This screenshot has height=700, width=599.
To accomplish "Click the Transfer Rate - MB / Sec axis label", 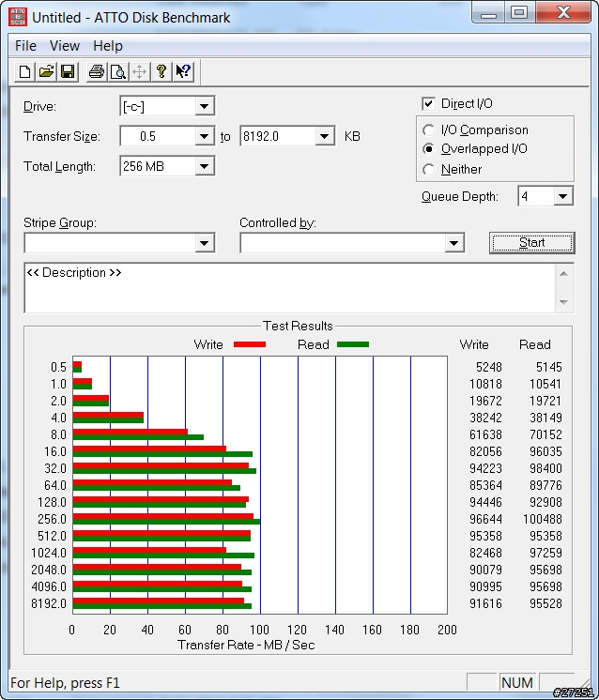I will click(x=246, y=645).
